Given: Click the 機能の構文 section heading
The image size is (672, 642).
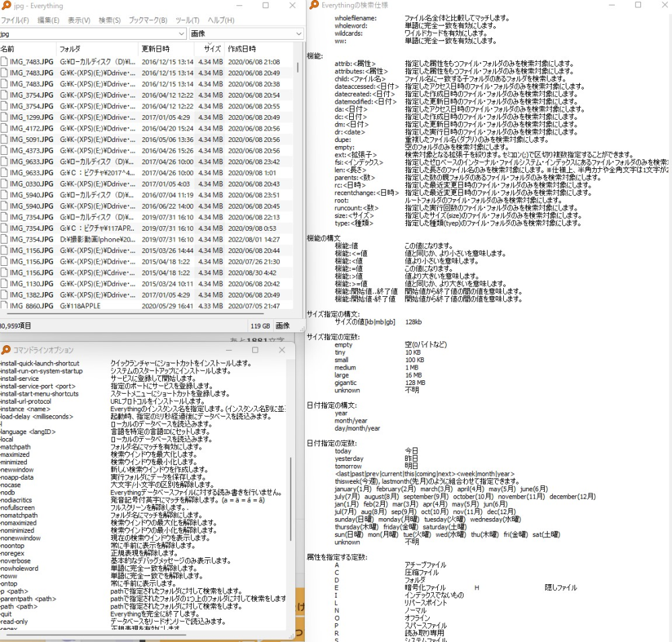Looking at the screenshot, I should (324, 238).
